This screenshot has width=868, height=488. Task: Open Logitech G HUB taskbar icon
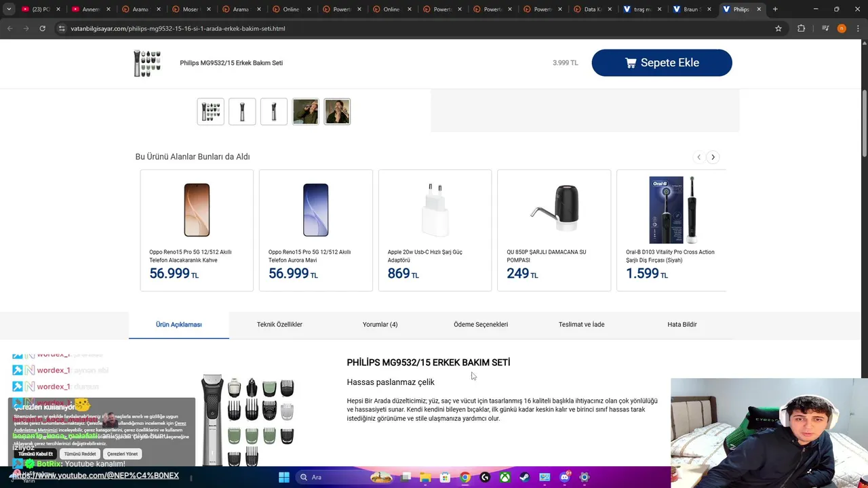click(485, 477)
